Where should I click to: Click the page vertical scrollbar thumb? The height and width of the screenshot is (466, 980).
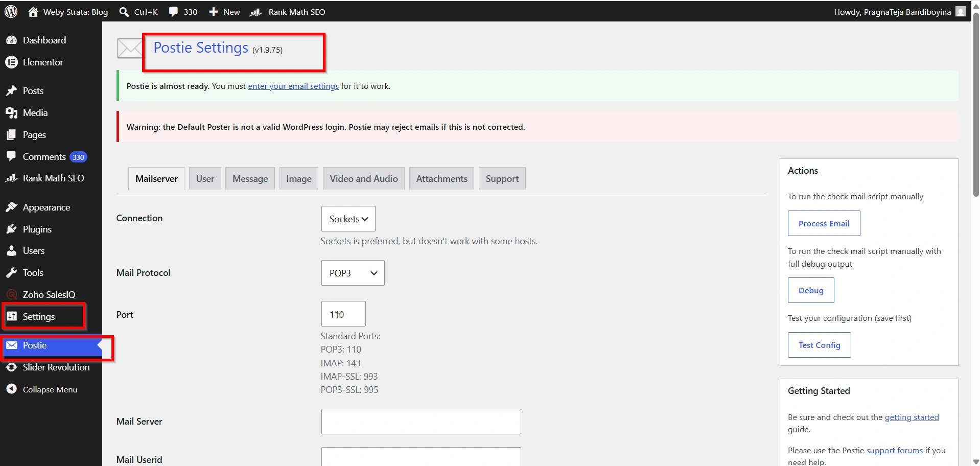(x=976, y=105)
